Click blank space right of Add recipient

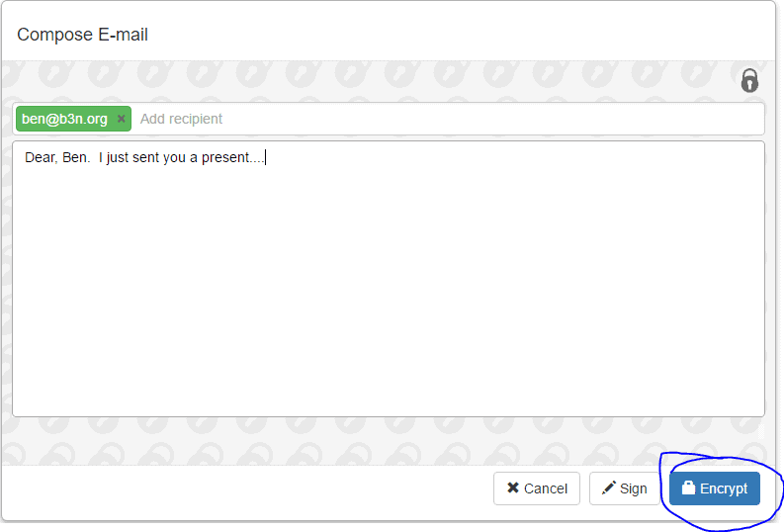pyautogui.click(x=490, y=119)
